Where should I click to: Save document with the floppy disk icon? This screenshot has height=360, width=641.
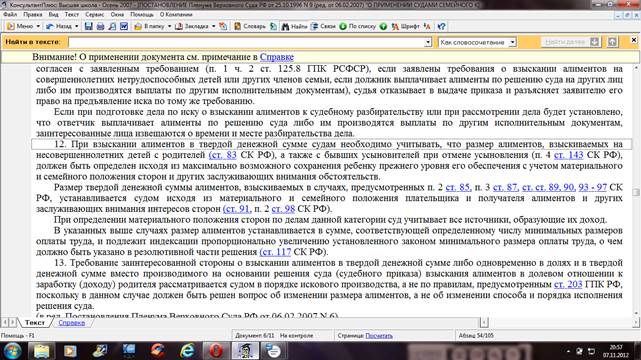point(88,26)
